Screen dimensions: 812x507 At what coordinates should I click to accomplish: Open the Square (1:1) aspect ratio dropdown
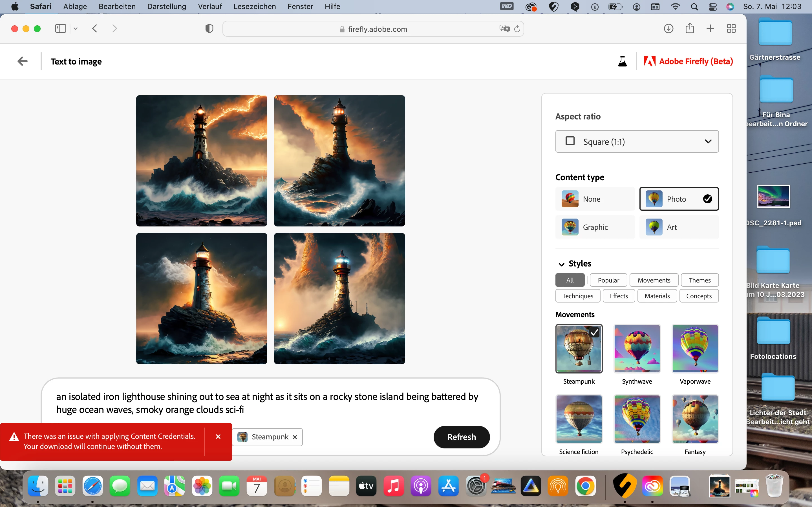[x=637, y=141]
